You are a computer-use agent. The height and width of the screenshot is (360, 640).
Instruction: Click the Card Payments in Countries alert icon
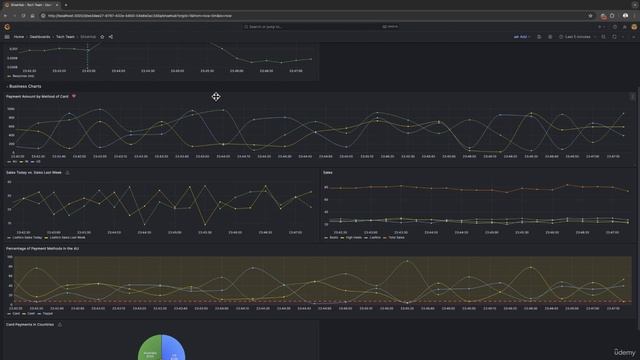[x=60, y=325]
